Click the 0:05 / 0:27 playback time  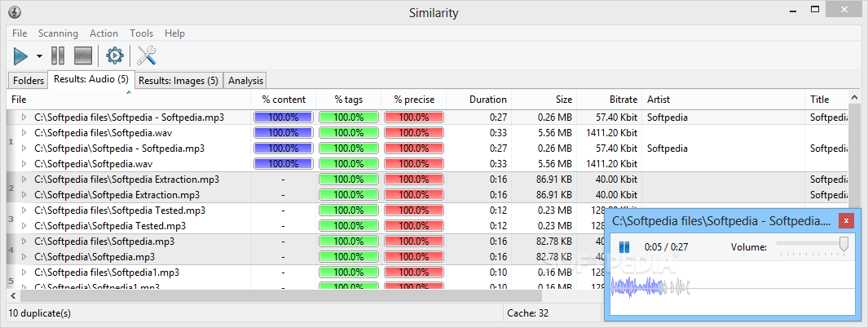click(x=666, y=247)
